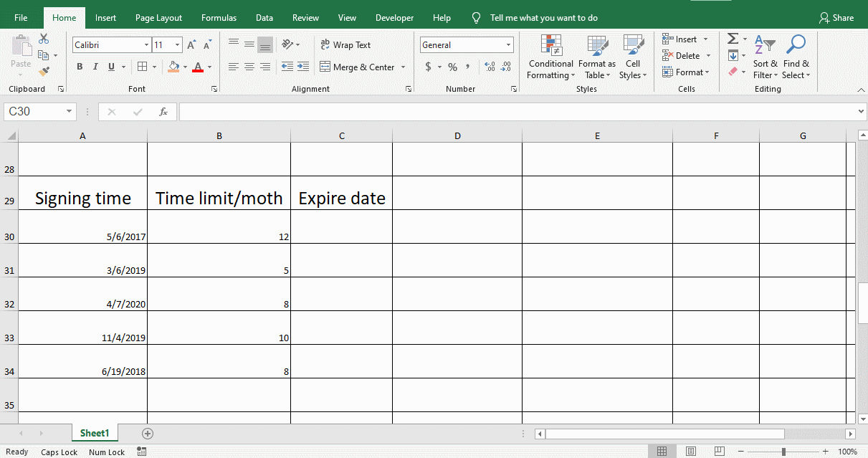Apply the red Font Color
The image size is (868, 458).
pyautogui.click(x=198, y=67)
